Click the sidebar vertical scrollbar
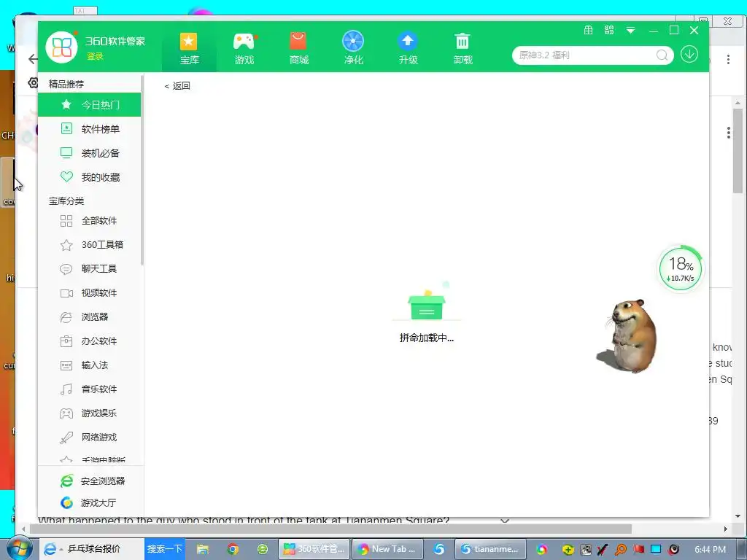The image size is (747, 560). click(x=142, y=171)
